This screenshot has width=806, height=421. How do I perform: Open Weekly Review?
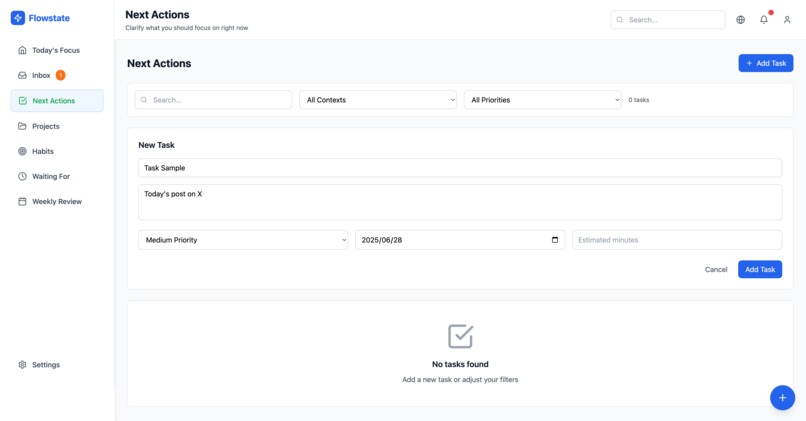click(57, 202)
